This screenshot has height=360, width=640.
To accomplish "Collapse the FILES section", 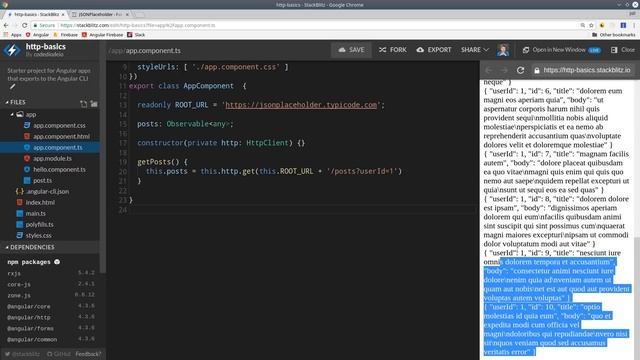I will (7, 102).
